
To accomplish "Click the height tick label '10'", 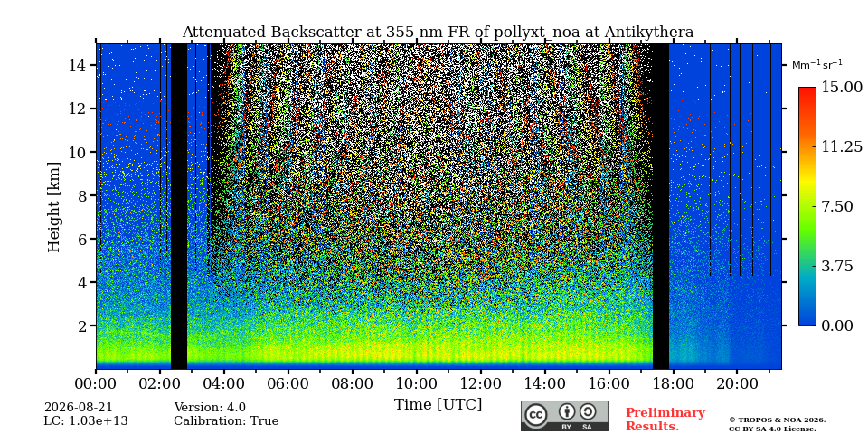I will (x=80, y=152).
